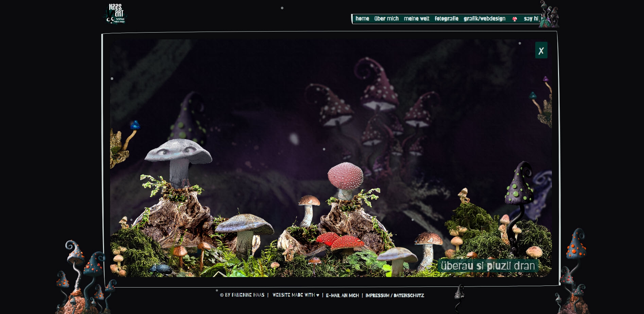
Task: Click the pink spotted mushroom cap
Action: 345,176
